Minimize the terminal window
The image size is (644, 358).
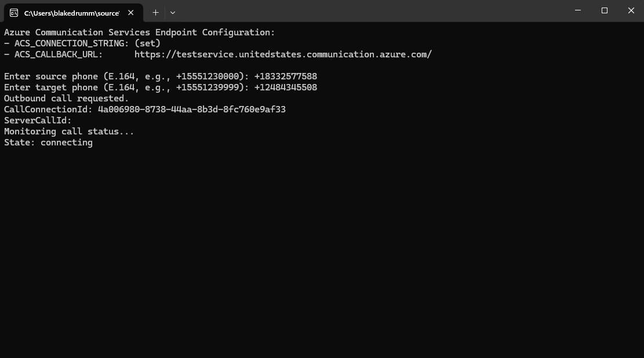point(578,10)
